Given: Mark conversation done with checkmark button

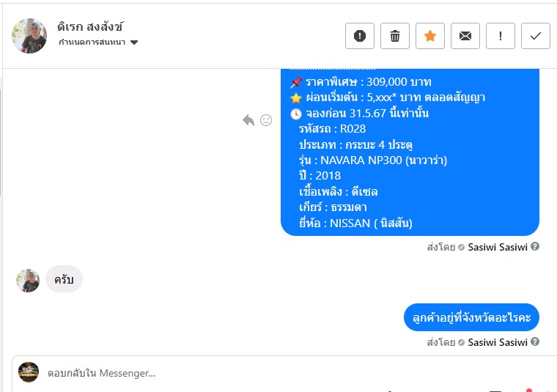Looking at the screenshot, I should [535, 36].
